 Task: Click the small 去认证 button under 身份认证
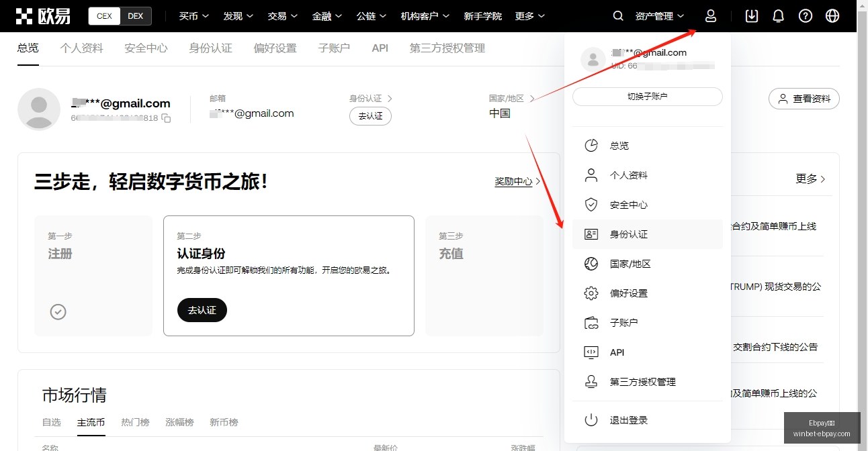click(x=370, y=116)
